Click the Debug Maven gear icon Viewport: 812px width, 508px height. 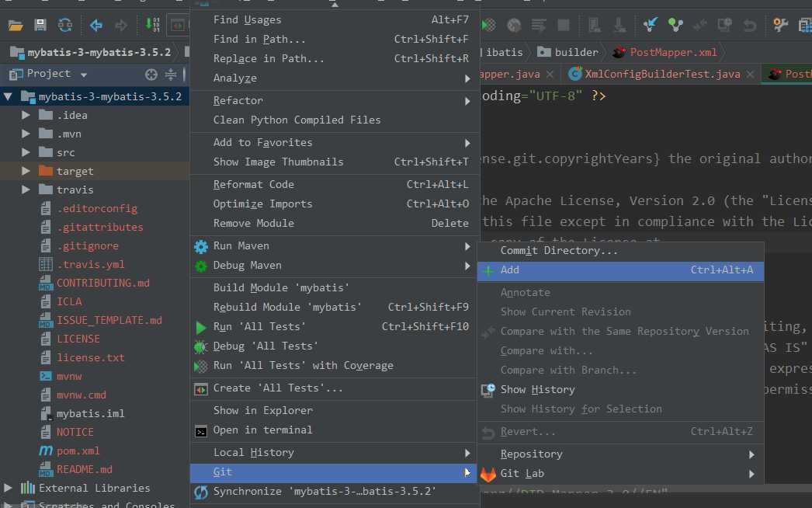201,266
